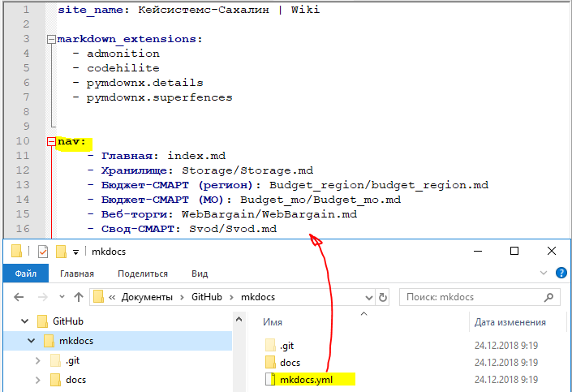572x392 pixels.
Task: Click the Properties icon in Explorer title bar
Action: [43, 252]
